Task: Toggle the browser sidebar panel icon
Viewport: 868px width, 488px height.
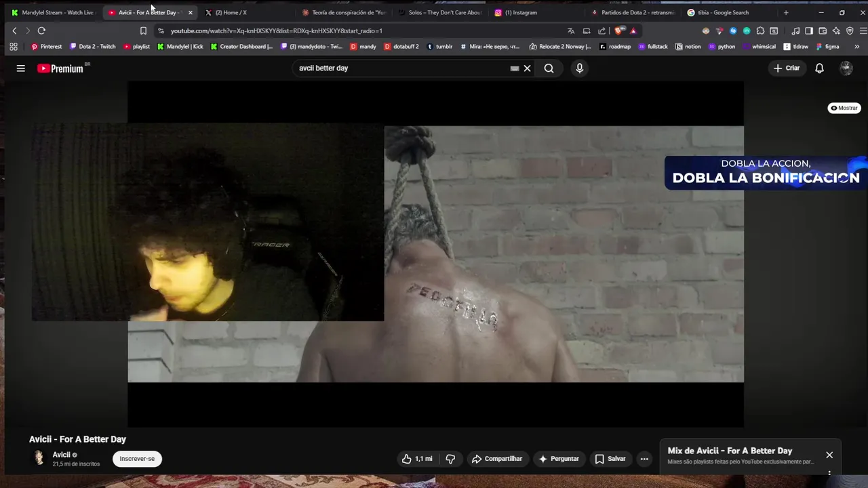Action: pos(809,30)
